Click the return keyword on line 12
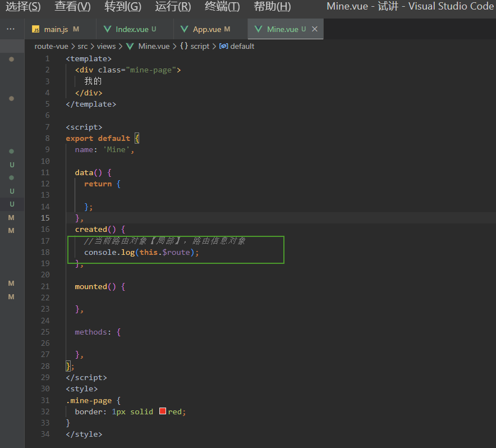 coord(98,184)
